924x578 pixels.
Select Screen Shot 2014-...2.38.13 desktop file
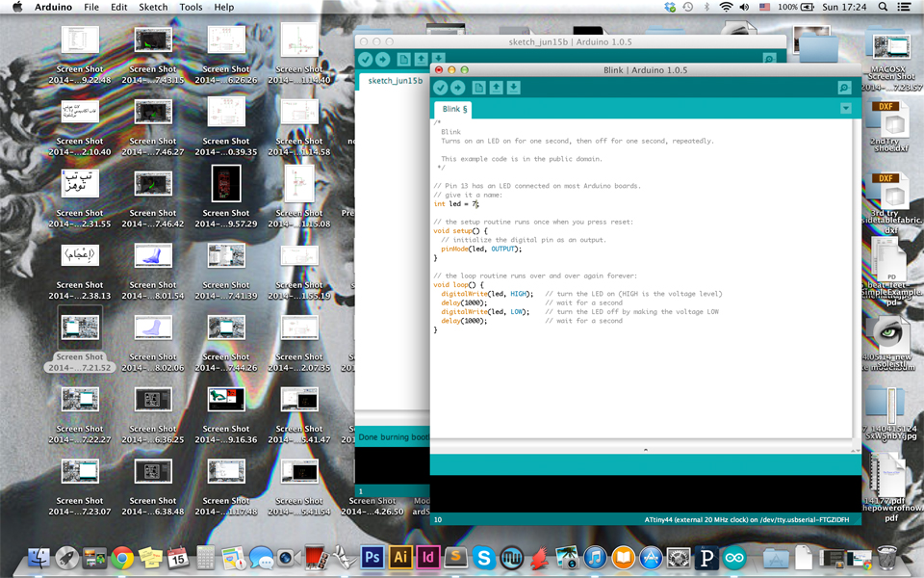coord(80,269)
